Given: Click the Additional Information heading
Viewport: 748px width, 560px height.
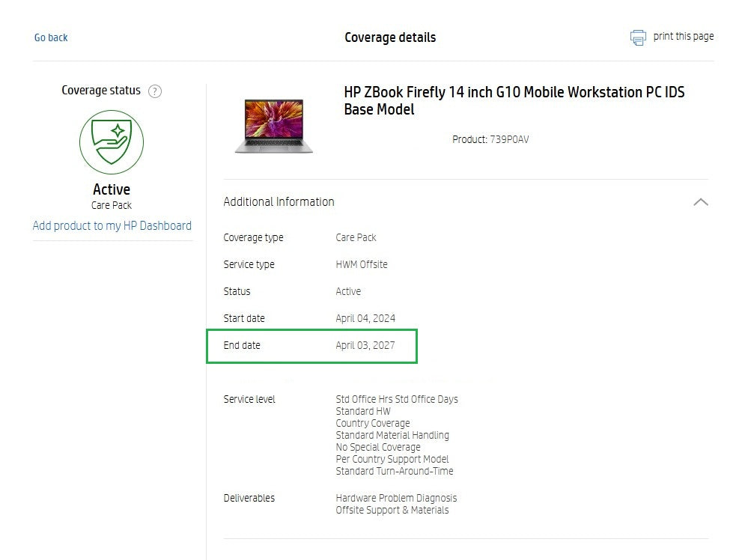Looking at the screenshot, I should 279,202.
